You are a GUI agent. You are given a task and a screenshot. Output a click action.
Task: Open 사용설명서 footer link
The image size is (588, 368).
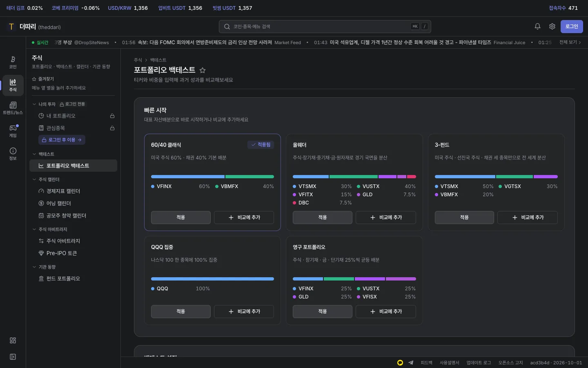449,363
